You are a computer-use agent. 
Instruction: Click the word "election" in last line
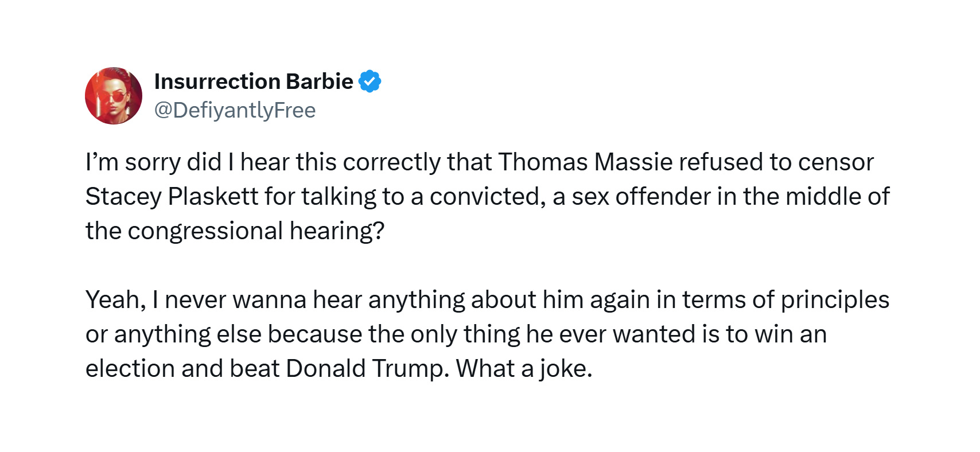click(130, 369)
